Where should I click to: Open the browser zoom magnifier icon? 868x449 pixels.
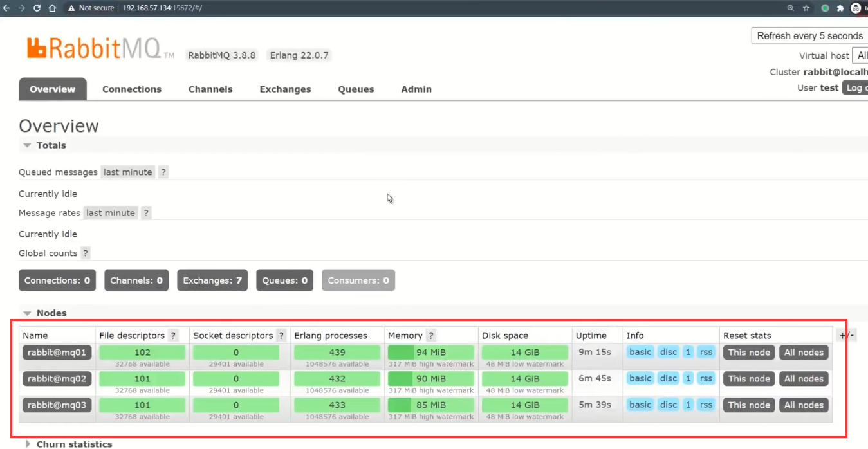[790, 8]
